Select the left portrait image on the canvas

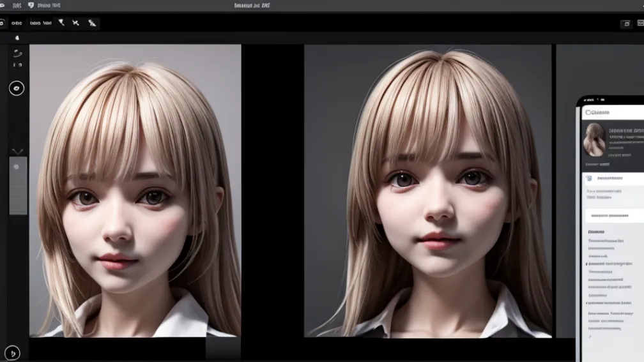[x=135, y=191]
